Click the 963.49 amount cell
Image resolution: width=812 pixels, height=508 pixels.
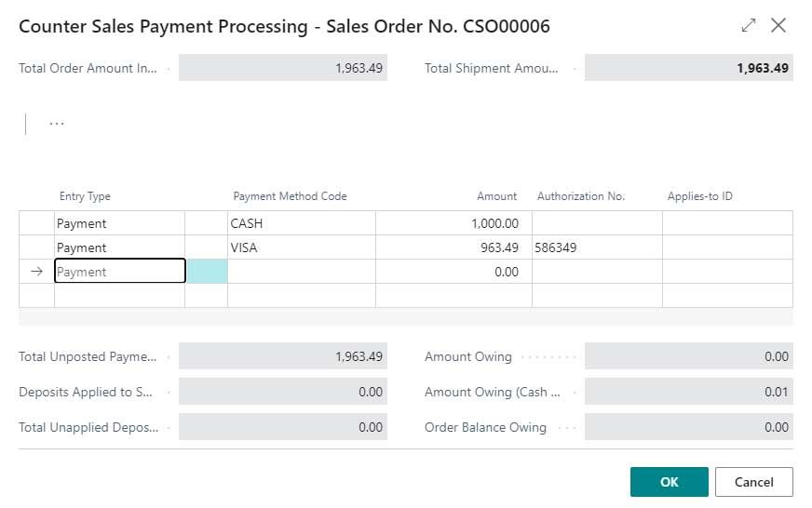click(x=453, y=247)
